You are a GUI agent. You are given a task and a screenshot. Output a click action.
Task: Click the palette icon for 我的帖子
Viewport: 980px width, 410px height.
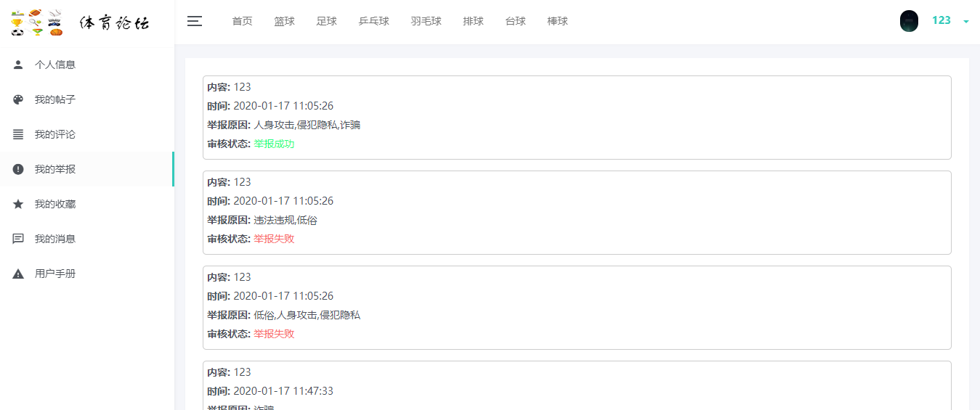(x=18, y=99)
